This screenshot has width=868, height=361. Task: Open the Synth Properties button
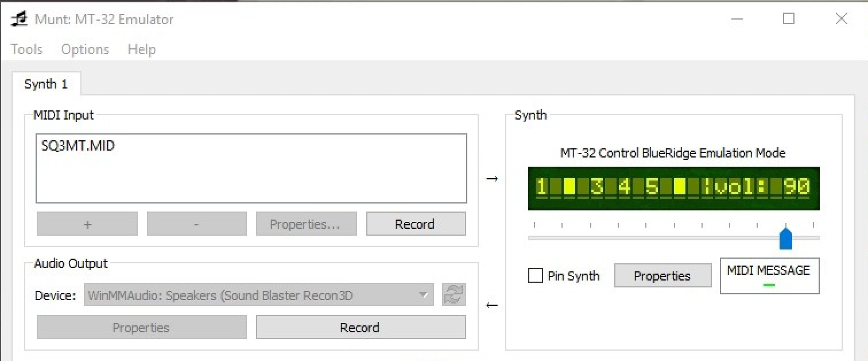(x=661, y=276)
